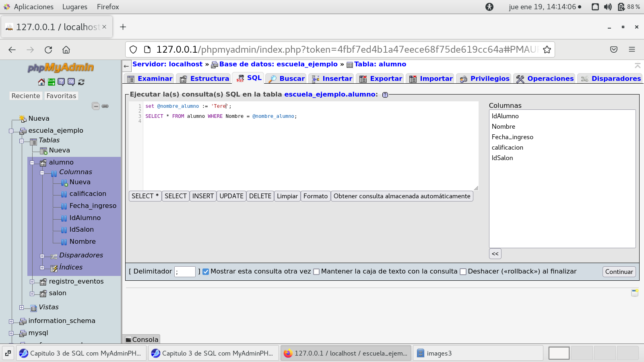Bookmark this page with star icon
The height and width of the screenshot is (362, 644).
coord(547,49)
